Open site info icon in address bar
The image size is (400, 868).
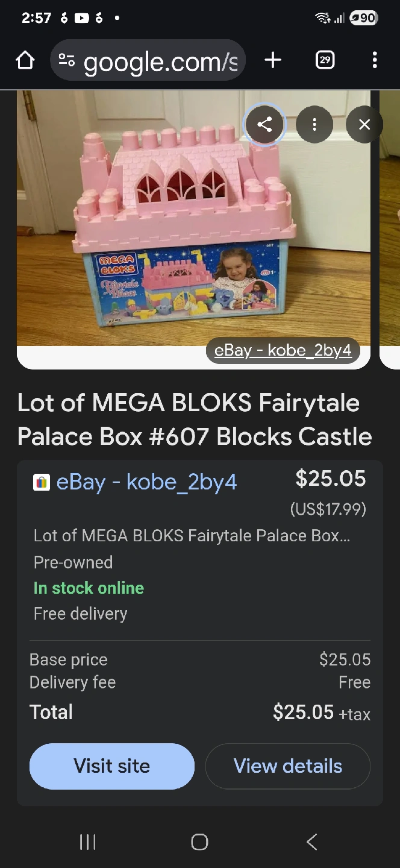(66, 60)
